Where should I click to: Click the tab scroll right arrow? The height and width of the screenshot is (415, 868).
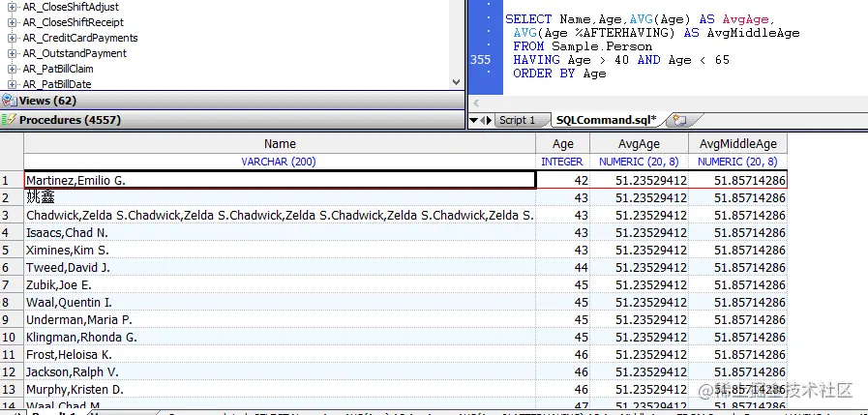[x=489, y=120]
